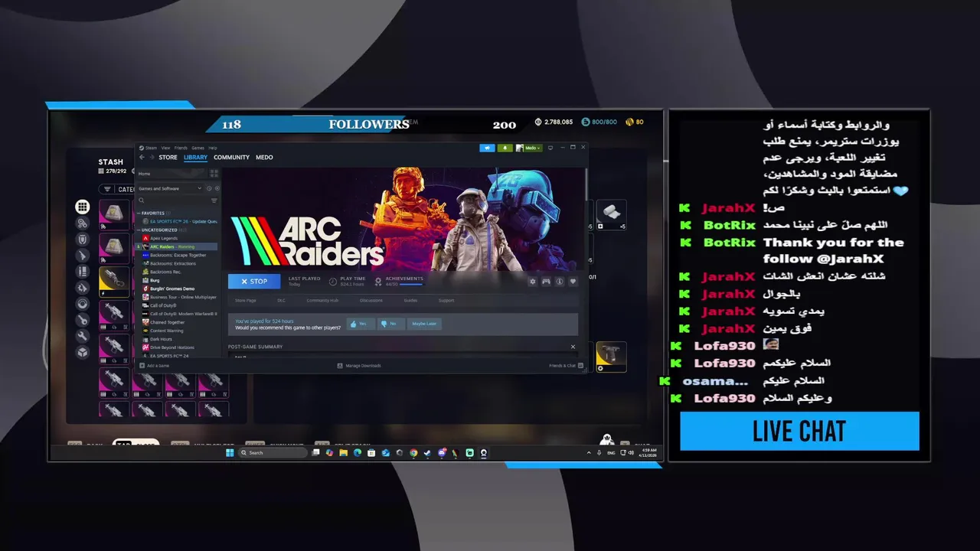Open the Steam menu
The width and height of the screenshot is (980, 551).
151,148
